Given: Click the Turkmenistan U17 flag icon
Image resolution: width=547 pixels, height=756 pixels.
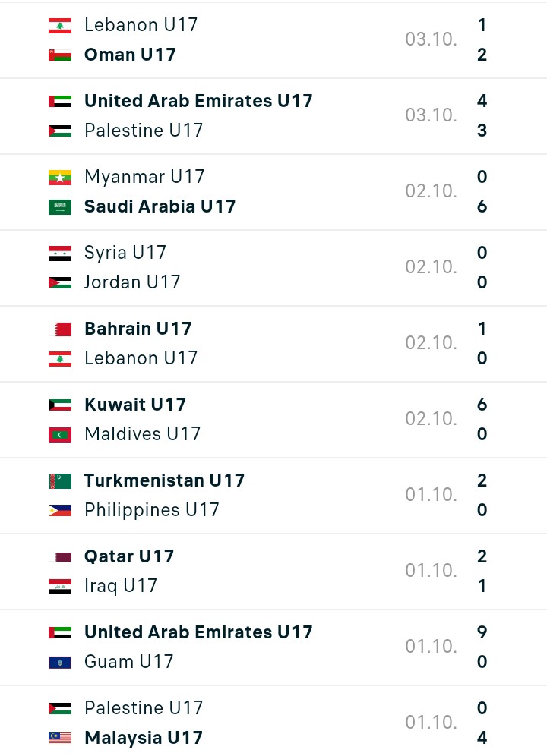Looking at the screenshot, I should tap(60, 481).
